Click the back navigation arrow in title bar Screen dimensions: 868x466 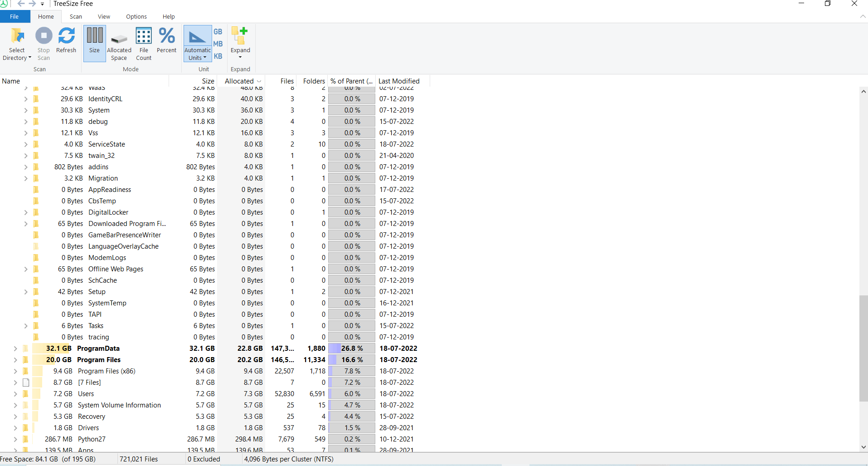tap(21, 4)
